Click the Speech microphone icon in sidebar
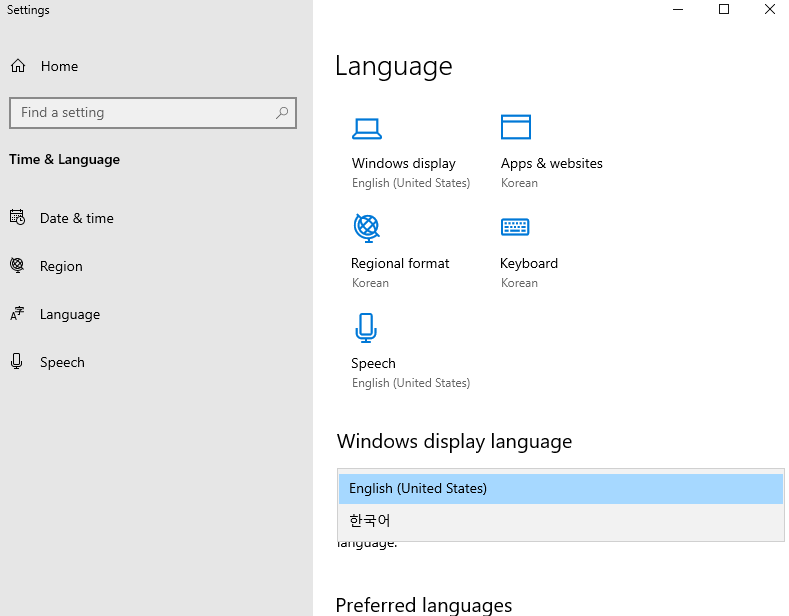 pos(17,361)
